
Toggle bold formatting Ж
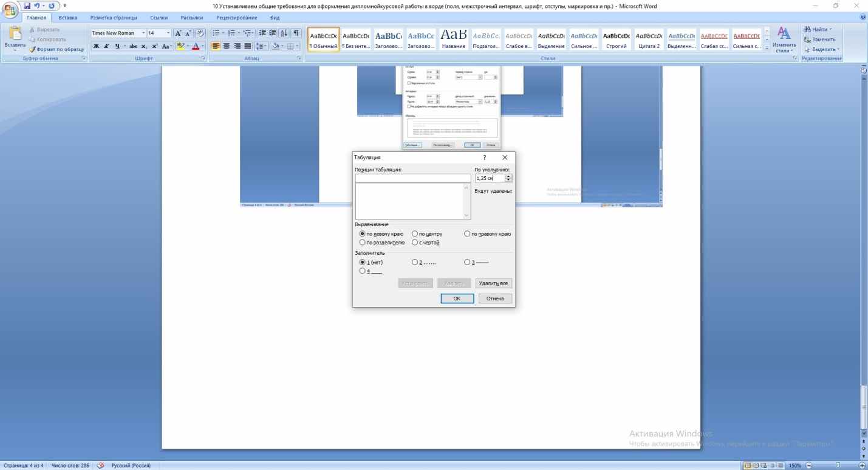97,47
